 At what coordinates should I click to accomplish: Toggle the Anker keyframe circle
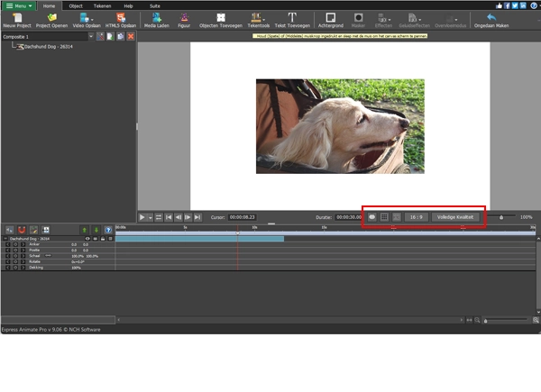pos(15,244)
